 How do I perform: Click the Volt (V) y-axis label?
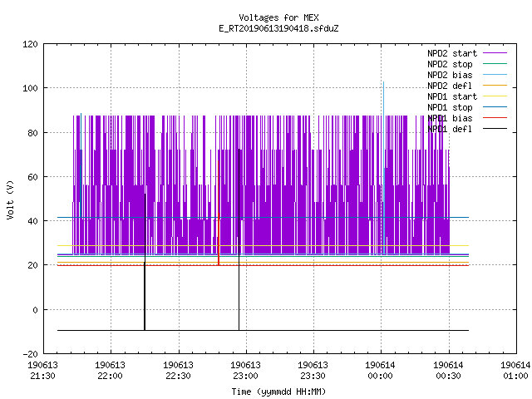tap(10, 199)
